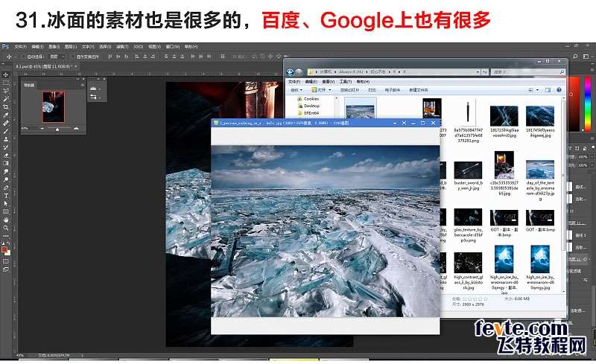Screen dimensions: 596x364
Task: Click New folder button in Explorer
Action: [x=419, y=90]
